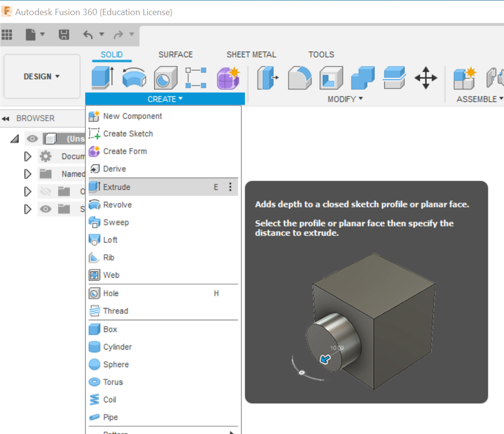Select the Press Pull tool in Modify panel
Screen dimensions: 504x434
pos(268,78)
